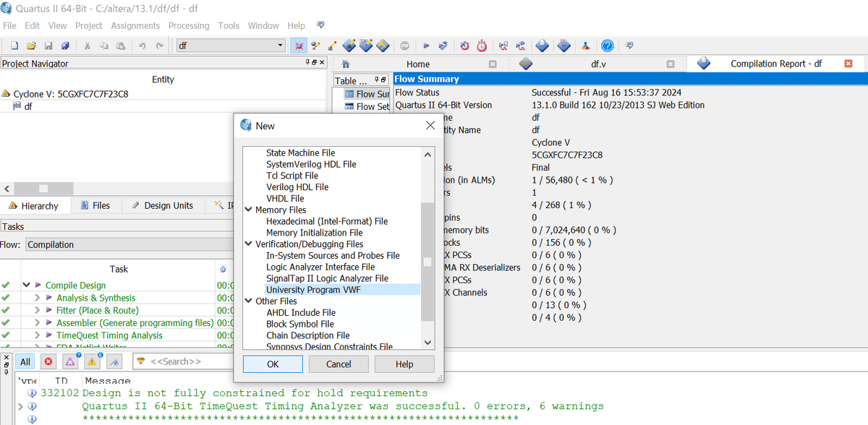868x425 pixels.
Task: Click the Programmer toolbar icon
Action: pos(565,46)
